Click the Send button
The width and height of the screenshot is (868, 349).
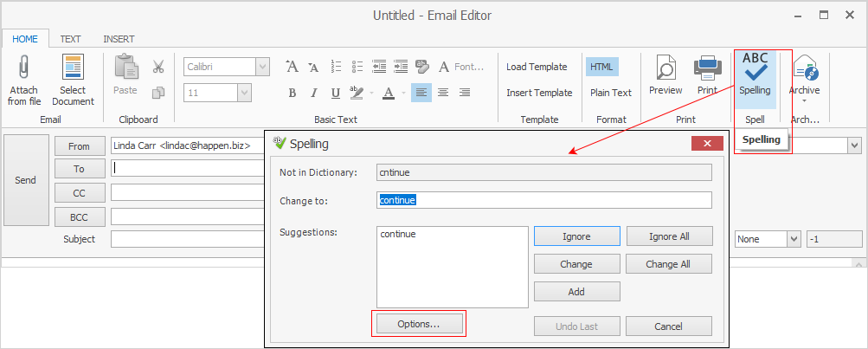(x=25, y=180)
